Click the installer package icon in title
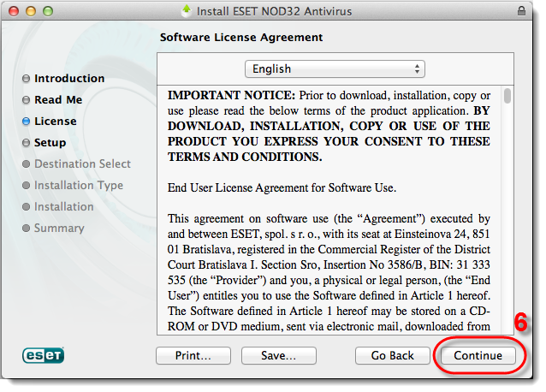546x392 pixels. point(187,11)
